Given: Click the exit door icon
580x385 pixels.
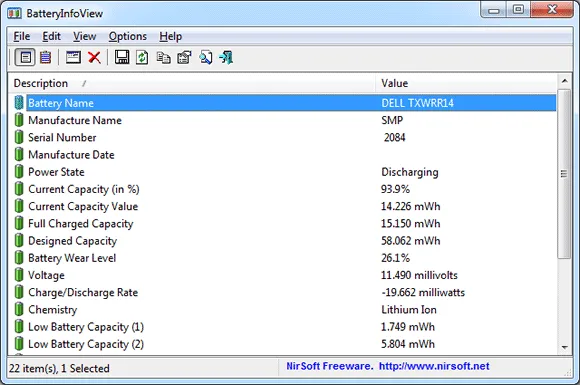Looking at the screenshot, I should (x=226, y=57).
